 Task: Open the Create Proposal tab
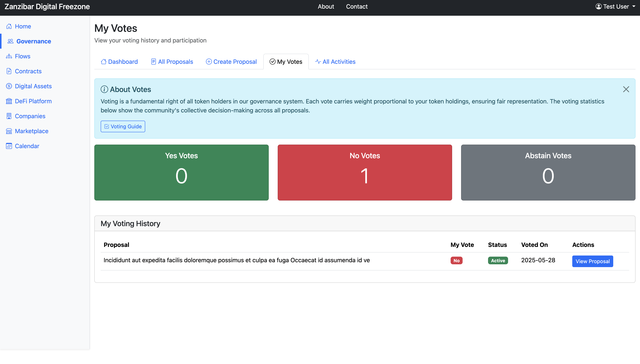pyautogui.click(x=231, y=62)
